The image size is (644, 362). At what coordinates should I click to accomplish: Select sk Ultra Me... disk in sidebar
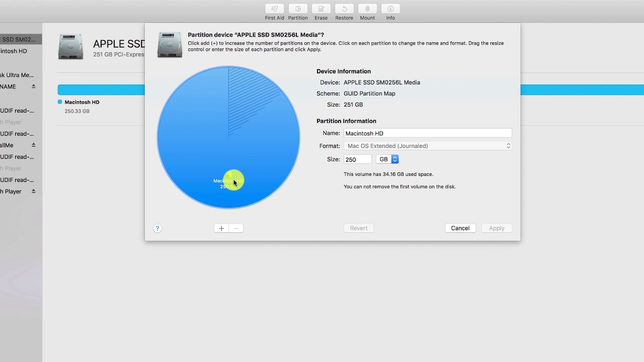click(x=21, y=75)
